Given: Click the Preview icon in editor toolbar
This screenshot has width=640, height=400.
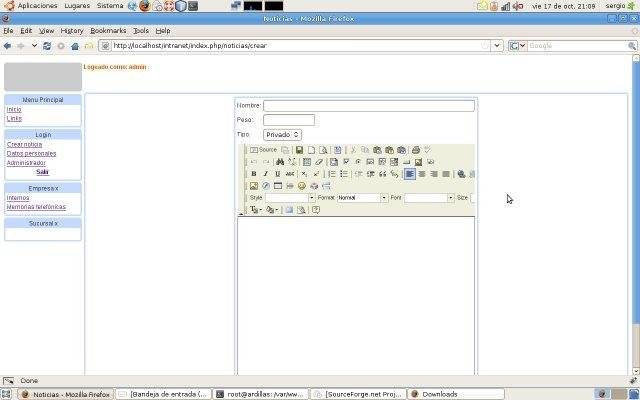Looking at the screenshot, I should pos(323,150).
